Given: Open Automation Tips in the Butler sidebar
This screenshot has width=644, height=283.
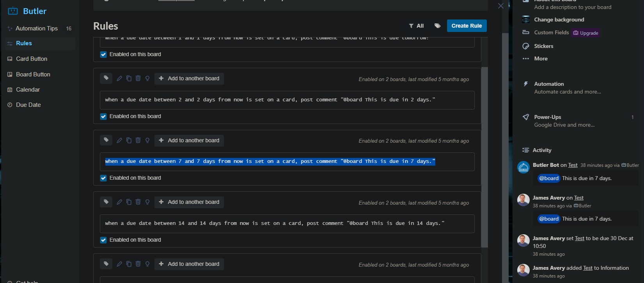Looking at the screenshot, I should click(x=40, y=28).
